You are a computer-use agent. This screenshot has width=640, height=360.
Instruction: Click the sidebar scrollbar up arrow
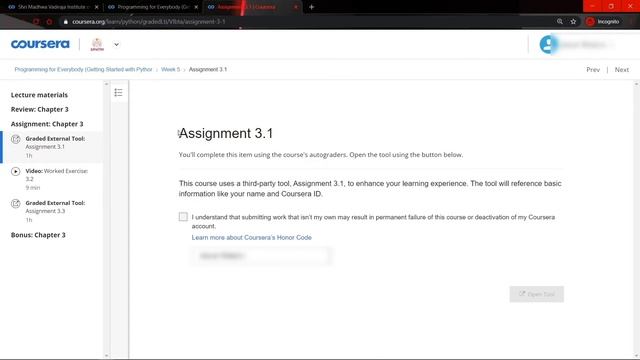tap(107, 84)
